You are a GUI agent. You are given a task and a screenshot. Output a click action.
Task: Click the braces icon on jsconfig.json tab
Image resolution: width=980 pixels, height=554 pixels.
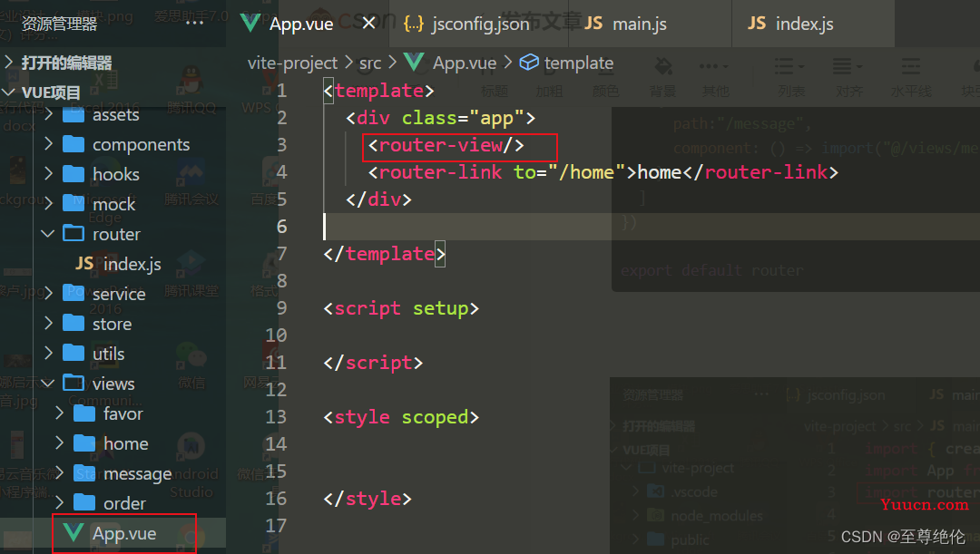(x=413, y=23)
